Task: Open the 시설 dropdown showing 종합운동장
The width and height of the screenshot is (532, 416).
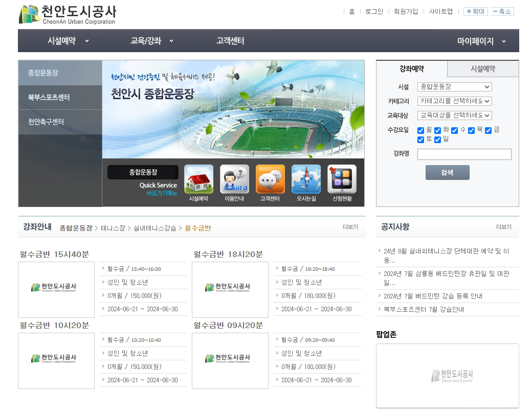Action: pos(455,87)
